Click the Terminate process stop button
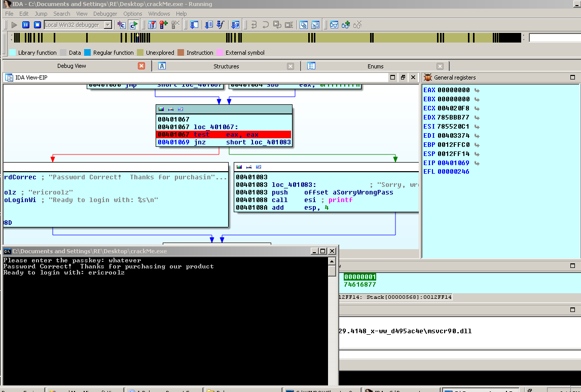Image resolution: width=581 pixels, height=392 pixels. tap(38, 25)
